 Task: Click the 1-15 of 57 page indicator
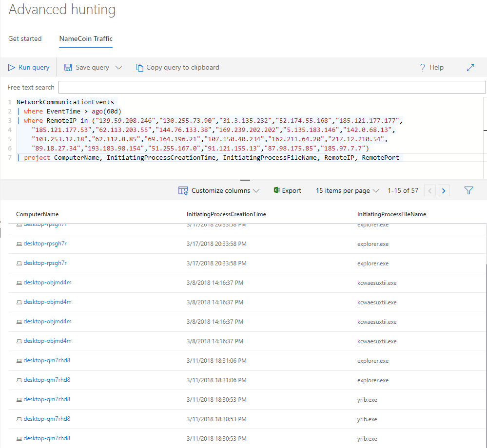coord(403,190)
